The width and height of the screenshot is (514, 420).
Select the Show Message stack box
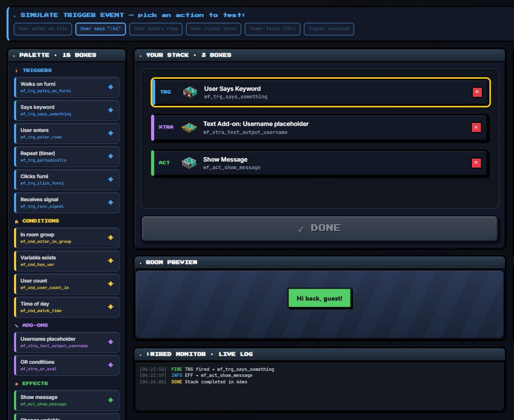[320, 163]
